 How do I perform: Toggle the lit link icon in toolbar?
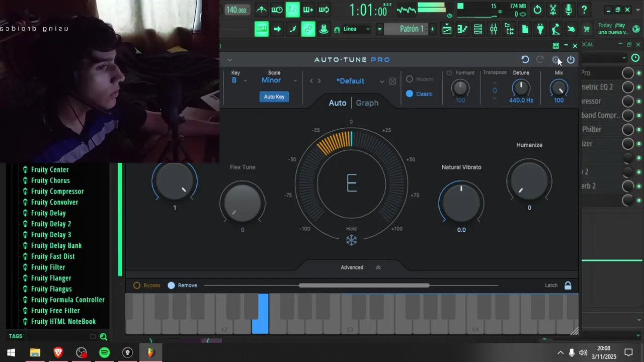[308, 29]
